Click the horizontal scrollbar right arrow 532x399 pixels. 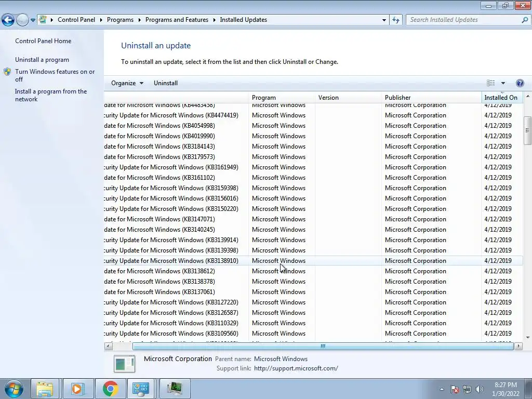pos(518,347)
